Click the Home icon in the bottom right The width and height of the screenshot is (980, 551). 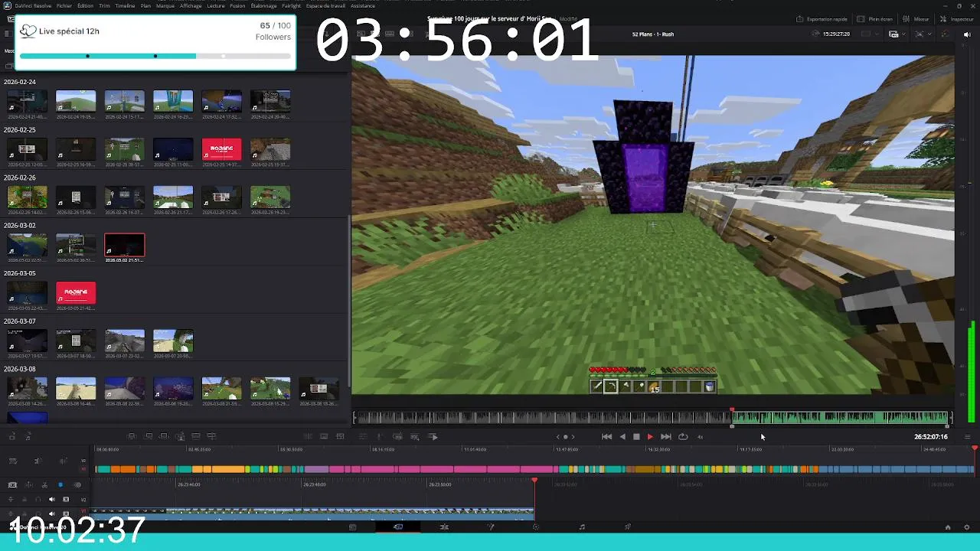[x=948, y=527]
